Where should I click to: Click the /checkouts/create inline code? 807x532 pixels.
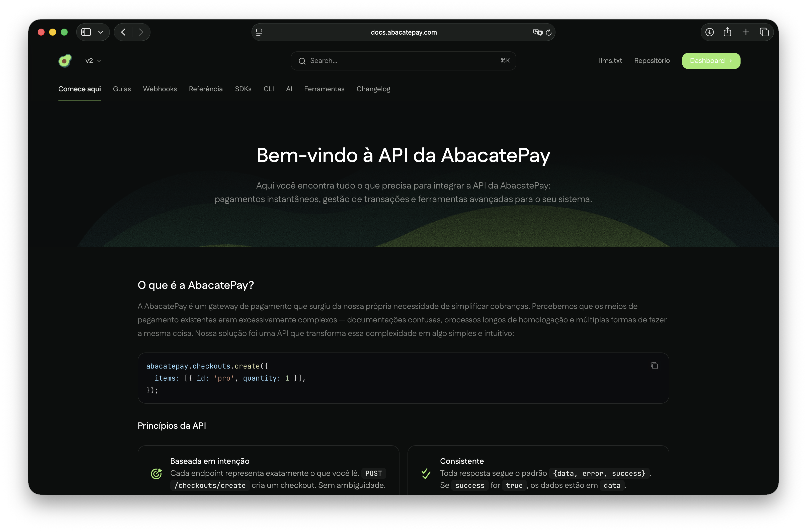pyautogui.click(x=210, y=486)
